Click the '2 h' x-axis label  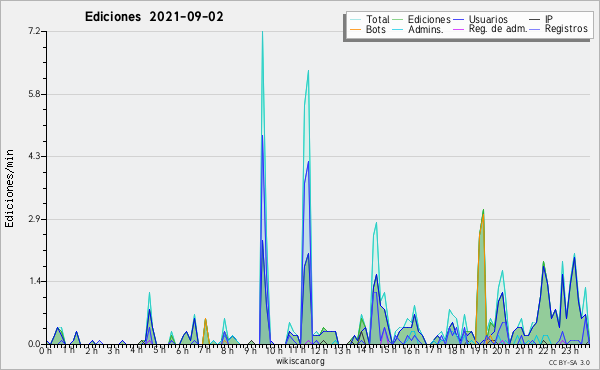pos(91,351)
